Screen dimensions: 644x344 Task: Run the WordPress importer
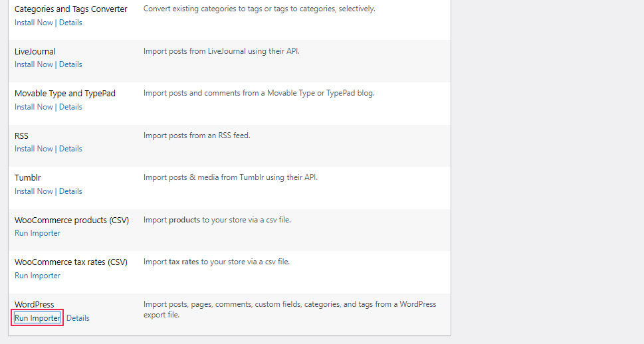point(37,318)
